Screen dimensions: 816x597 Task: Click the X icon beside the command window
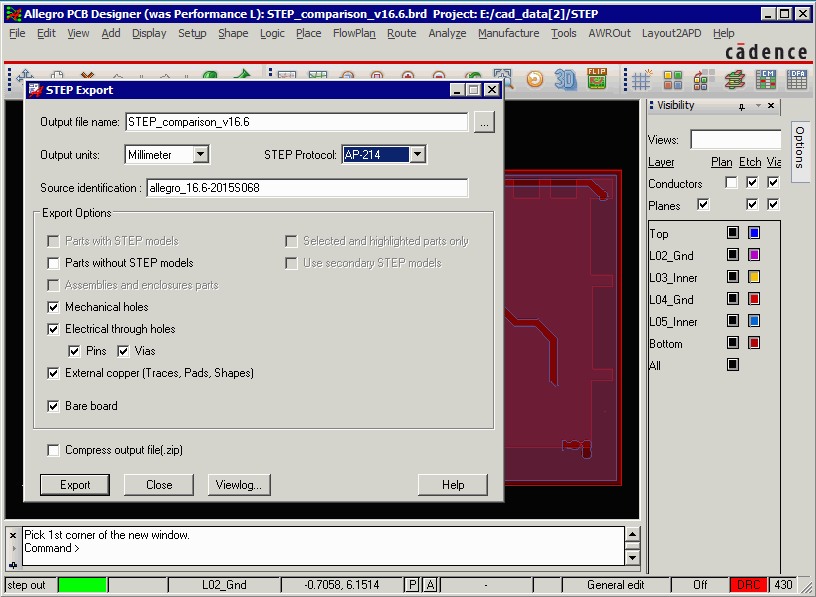pos(12,535)
